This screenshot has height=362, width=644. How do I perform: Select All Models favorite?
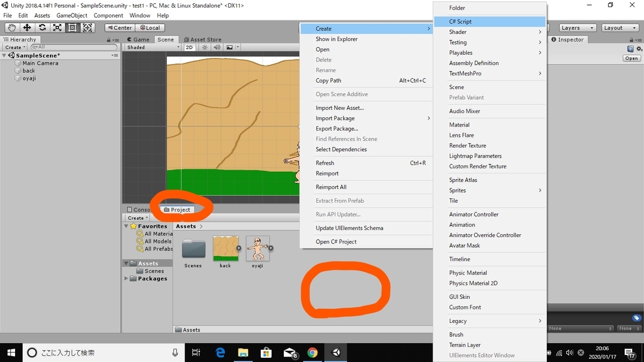click(155, 241)
